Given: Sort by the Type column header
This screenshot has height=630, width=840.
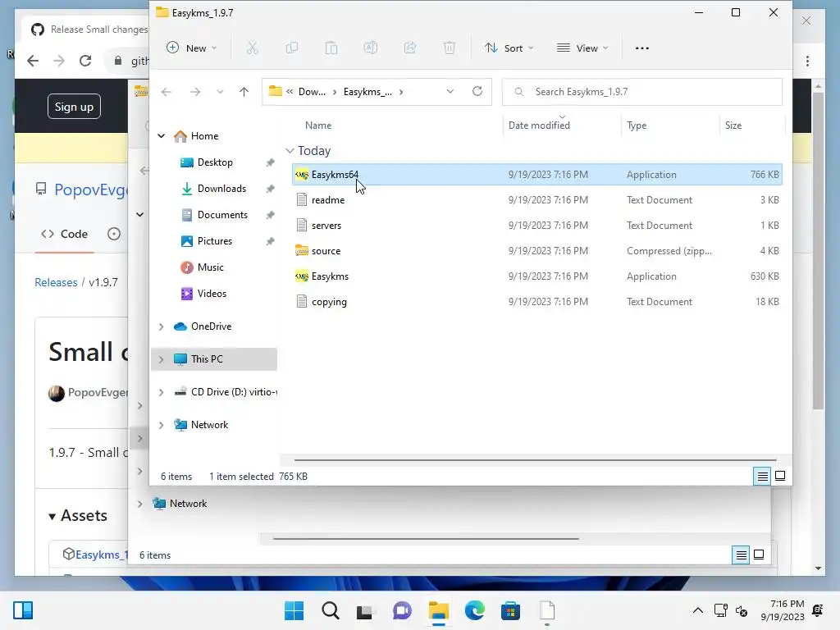Looking at the screenshot, I should 637,126.
